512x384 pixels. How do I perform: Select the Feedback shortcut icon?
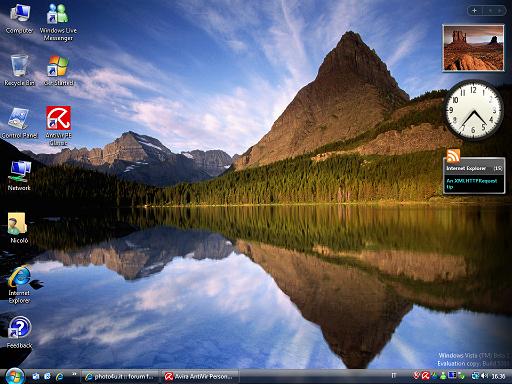coord(19,332)
